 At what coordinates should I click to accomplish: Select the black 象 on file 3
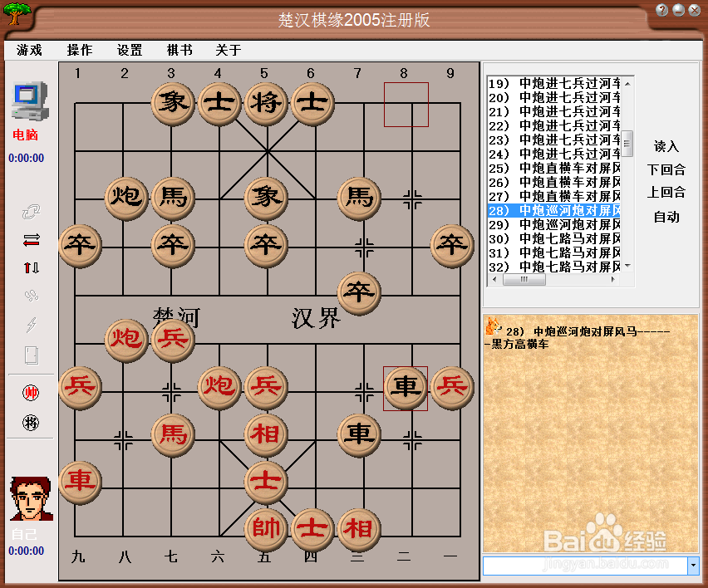(x=173, y=103)
